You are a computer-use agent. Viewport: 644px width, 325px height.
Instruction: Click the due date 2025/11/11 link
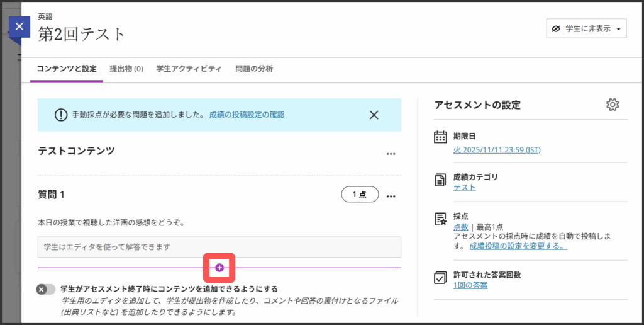[x=497, y=150]
